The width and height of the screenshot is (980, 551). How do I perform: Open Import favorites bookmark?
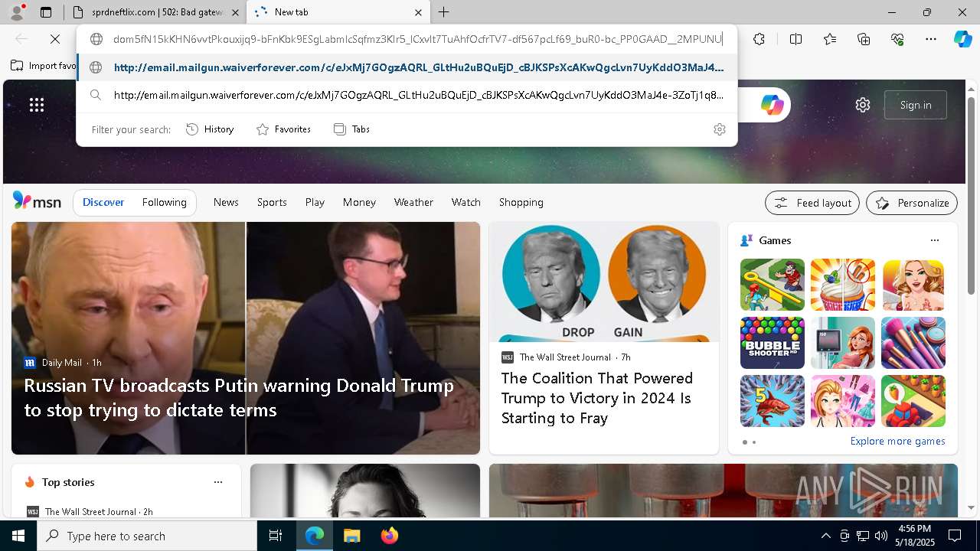pyautogui.click(x=43, y=66)
